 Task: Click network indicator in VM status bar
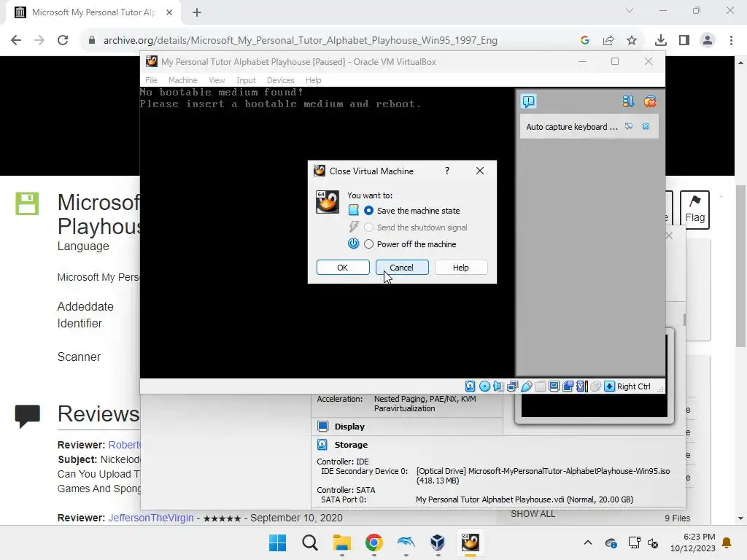click(x=512, y=386)
